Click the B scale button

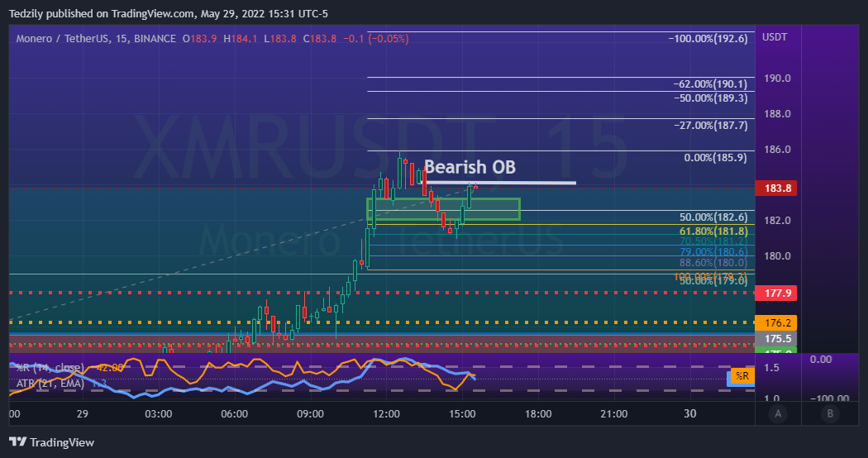[x=830, y=413]
